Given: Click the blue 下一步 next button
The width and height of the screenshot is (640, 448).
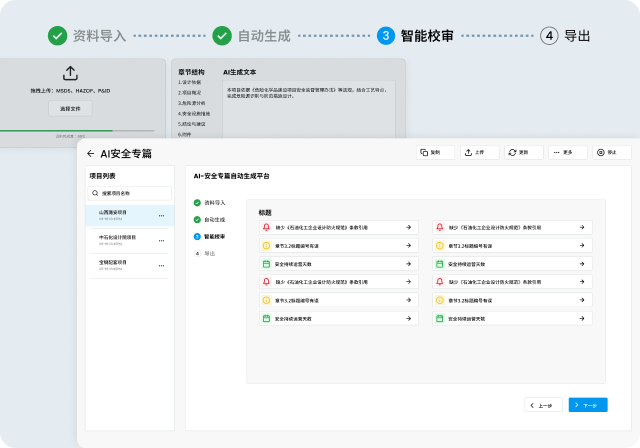Looking at the screenshot, I should (588, 405).
